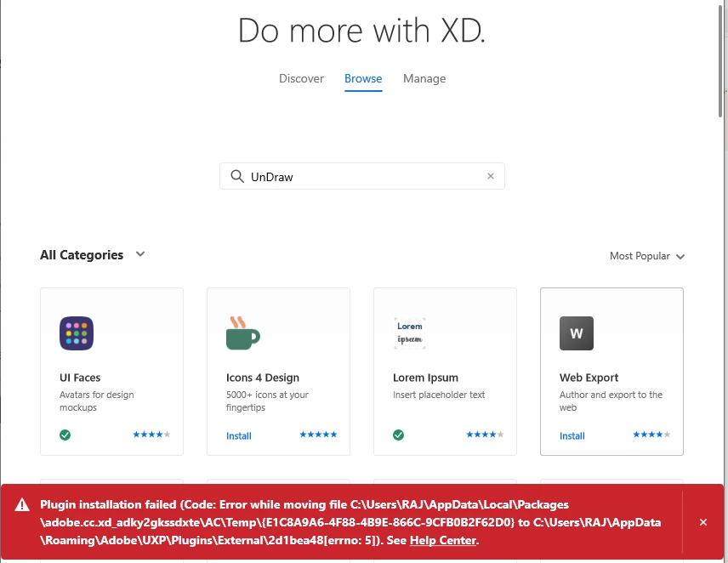
Task: Click 'Author and export to the web' description
Action: [611, 401]
